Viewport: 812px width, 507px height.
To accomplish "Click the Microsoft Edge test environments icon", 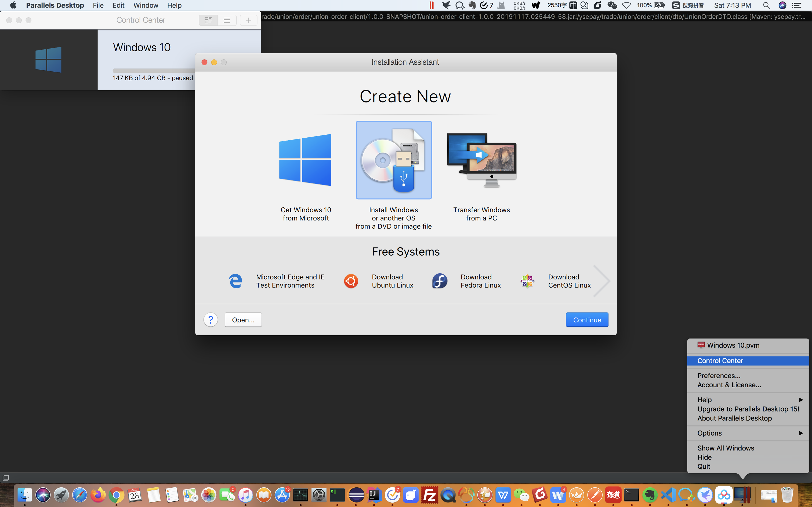I will (x=235, y=281).
